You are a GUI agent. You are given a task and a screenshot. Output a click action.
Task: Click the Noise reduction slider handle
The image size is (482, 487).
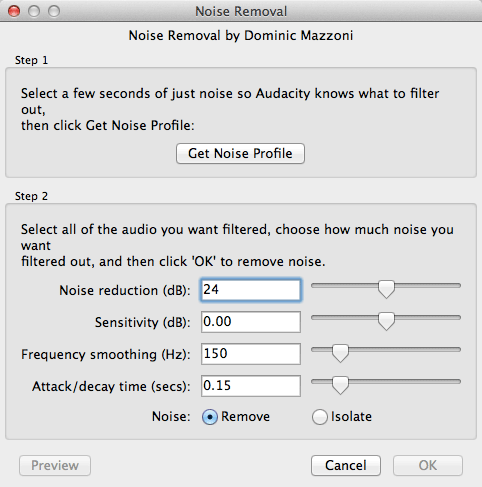pos(386,289)
